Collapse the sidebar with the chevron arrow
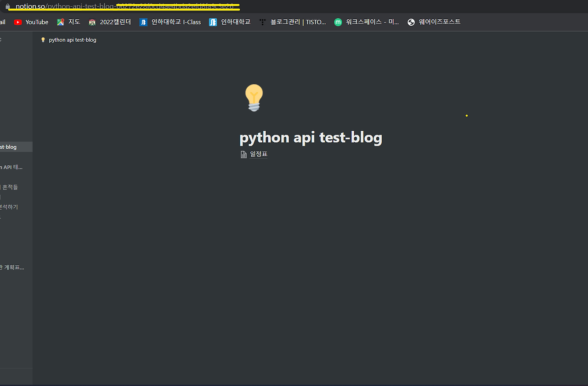Screen dimensions: 588x386 click(x=1, y=39)
